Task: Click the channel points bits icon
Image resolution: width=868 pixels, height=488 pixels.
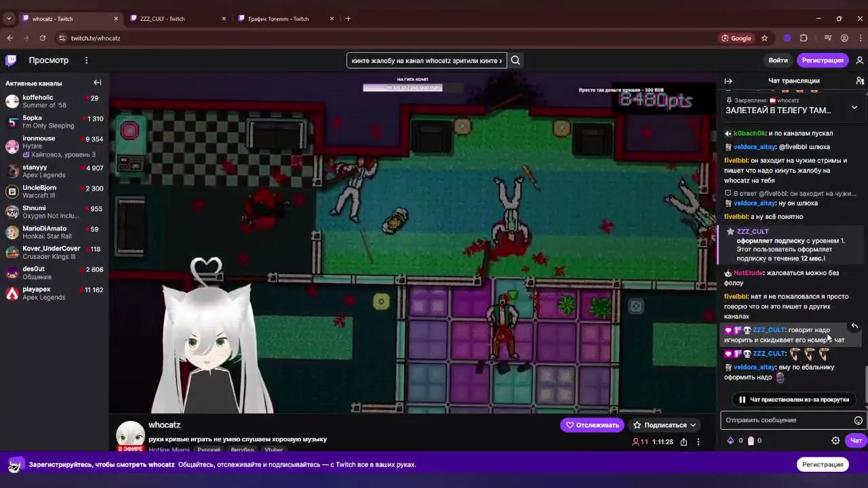Action: click(730, 441)
